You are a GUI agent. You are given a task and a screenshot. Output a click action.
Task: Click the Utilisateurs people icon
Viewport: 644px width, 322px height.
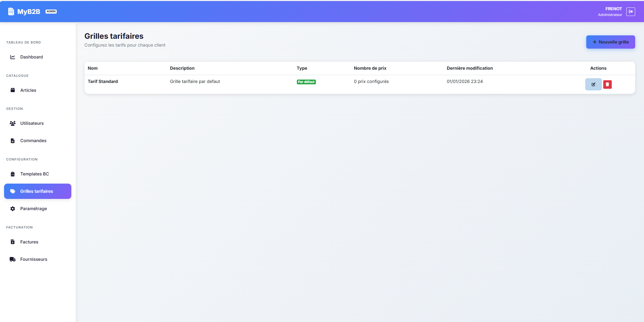(x=13, y=123)
